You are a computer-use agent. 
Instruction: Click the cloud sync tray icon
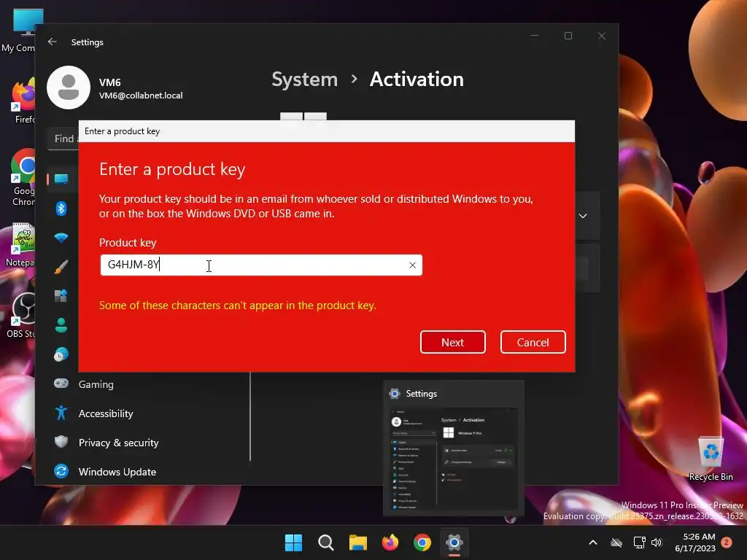[x=616, y=542]
